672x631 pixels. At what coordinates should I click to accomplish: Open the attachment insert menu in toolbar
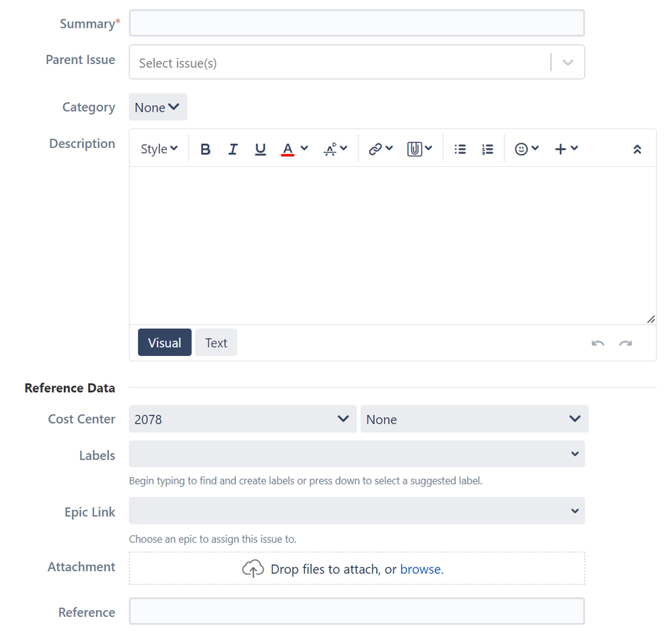tap(420, 149)
